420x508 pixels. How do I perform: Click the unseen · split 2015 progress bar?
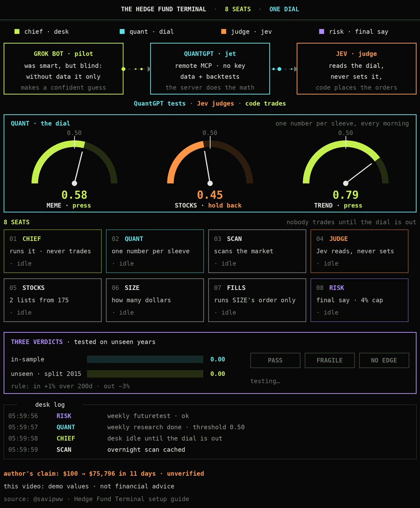point(145,374)
